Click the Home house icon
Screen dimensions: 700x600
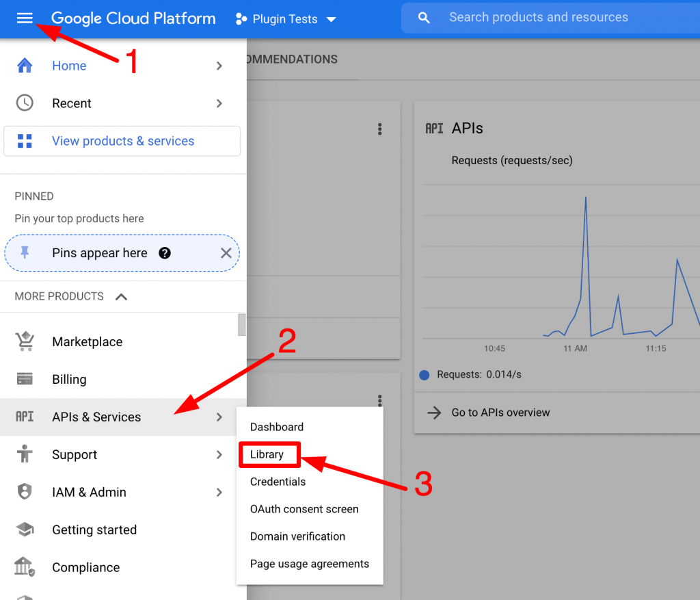(25, 66)
